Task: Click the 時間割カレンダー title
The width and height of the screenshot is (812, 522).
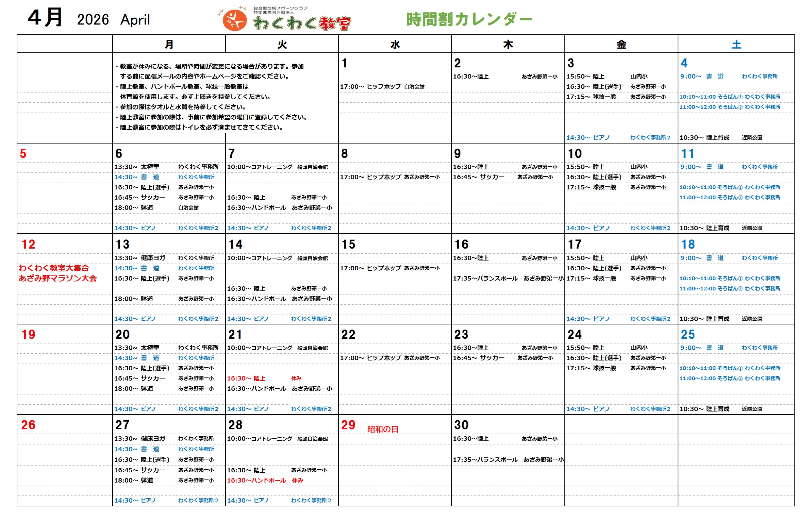Action: tap(469, 19)
